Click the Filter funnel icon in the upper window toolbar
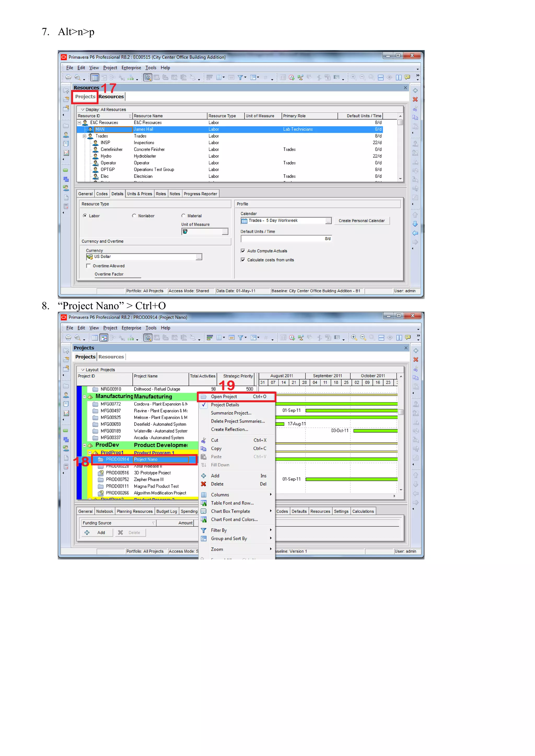The width and height of the screenshot is (535, 756). 240,77
